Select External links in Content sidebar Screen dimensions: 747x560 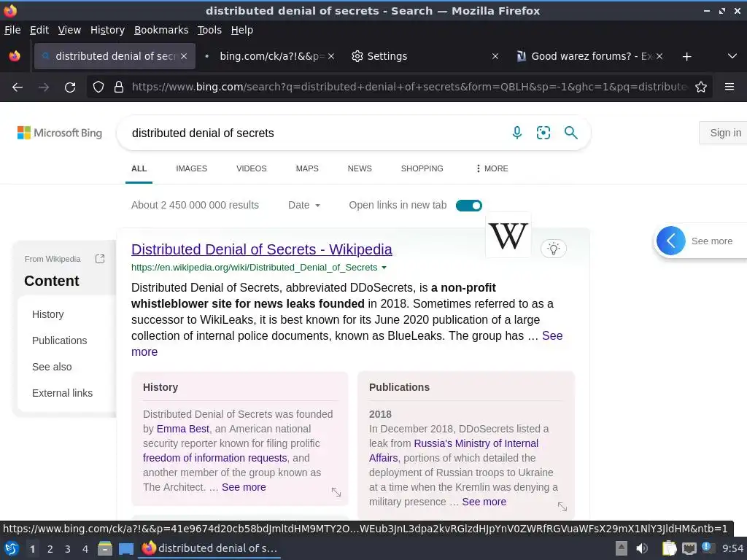[x=63, y=393]
